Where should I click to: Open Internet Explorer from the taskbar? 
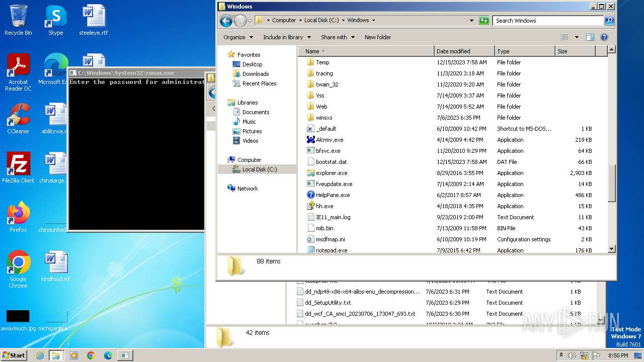coord(40,355)
